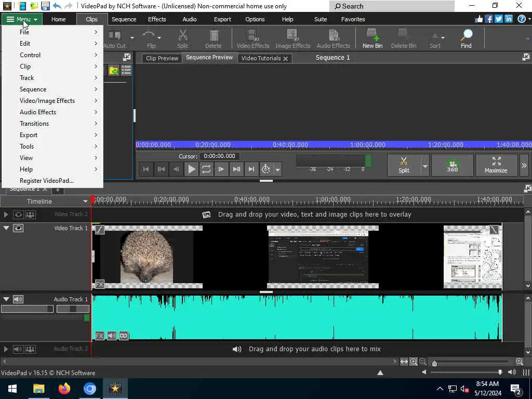Click the fade-in transition icon on the hedgehog clip
The width and height of the screenshot is (532, 399).
[x=99, y=230]
